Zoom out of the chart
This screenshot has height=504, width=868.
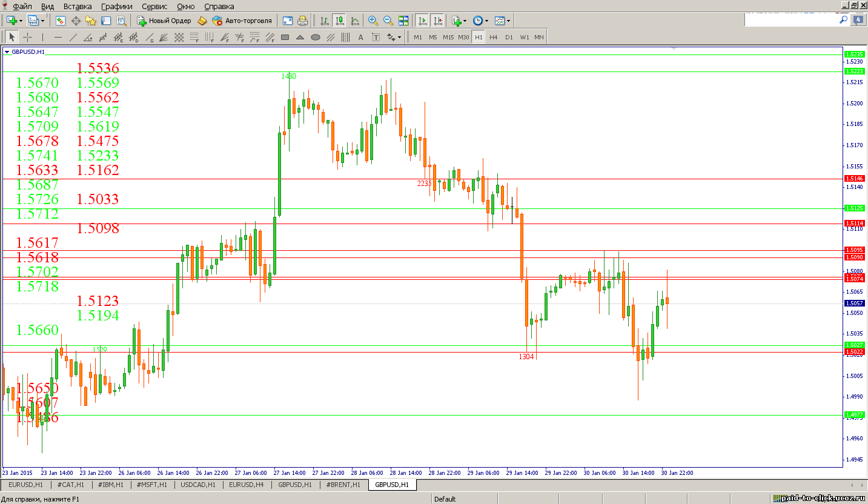pos(388,21)
